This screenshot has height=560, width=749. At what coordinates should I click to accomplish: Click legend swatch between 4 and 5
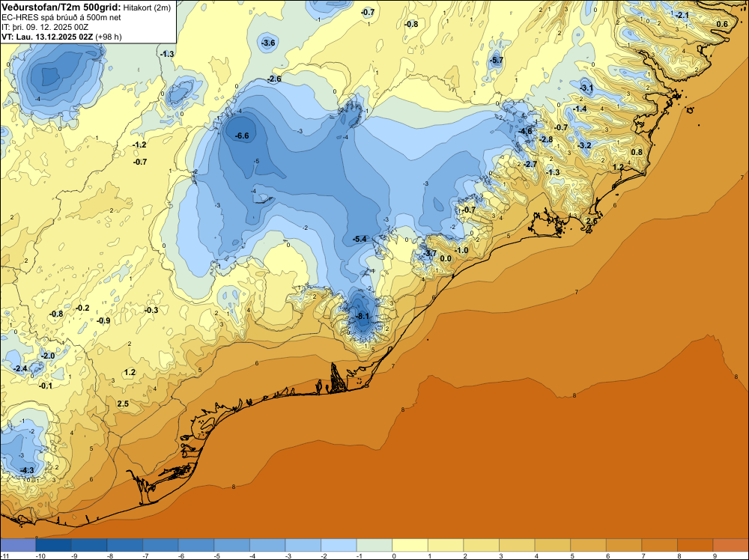click(x=553, y=545)
